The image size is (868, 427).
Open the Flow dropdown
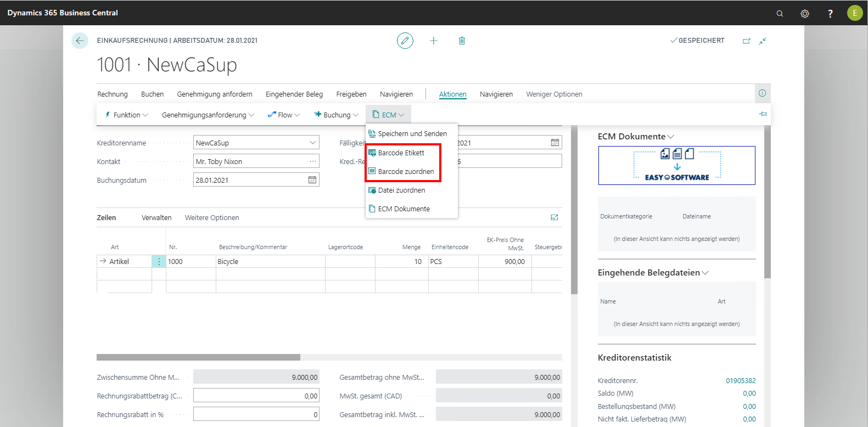pyautogui.click(x=284, y=115)
